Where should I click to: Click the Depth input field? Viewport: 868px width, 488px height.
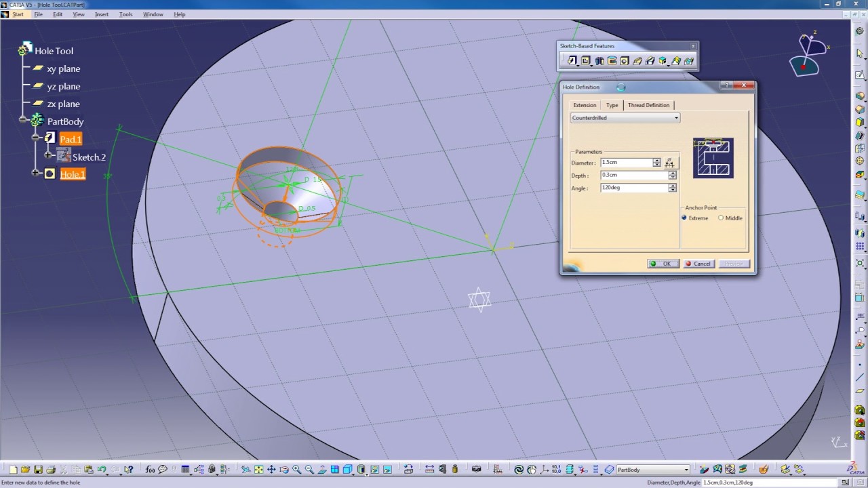(x=634, y=176)
